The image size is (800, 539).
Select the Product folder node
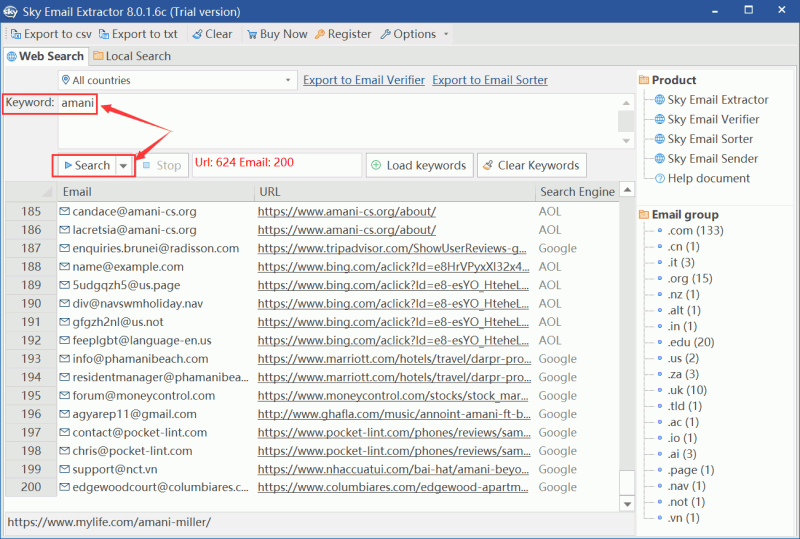(x=667, y=80)
